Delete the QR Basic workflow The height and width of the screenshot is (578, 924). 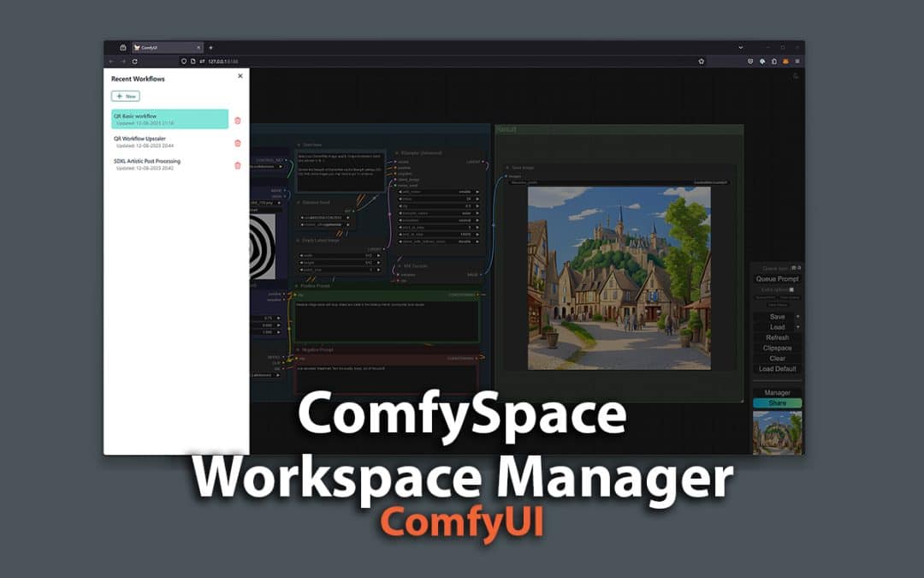click(238, 121)
